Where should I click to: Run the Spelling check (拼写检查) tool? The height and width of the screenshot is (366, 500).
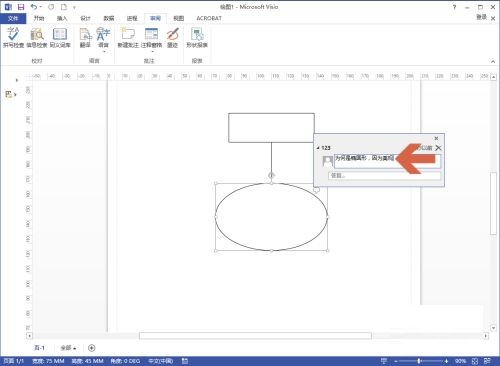point(13,38)
